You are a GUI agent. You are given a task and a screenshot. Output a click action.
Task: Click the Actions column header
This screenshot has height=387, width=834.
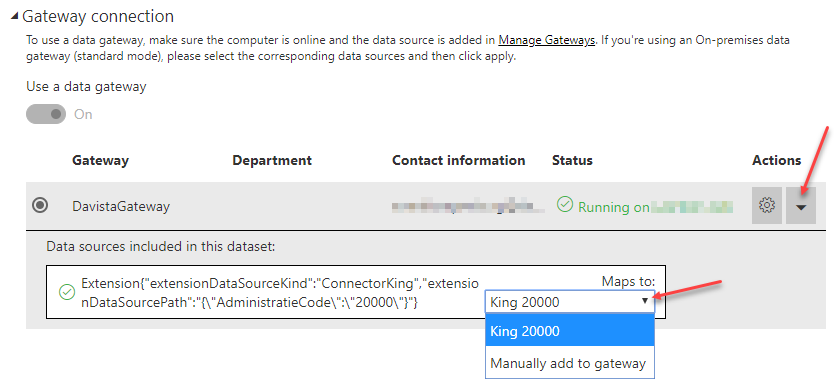pyautogui.click(x=777, y=160)
